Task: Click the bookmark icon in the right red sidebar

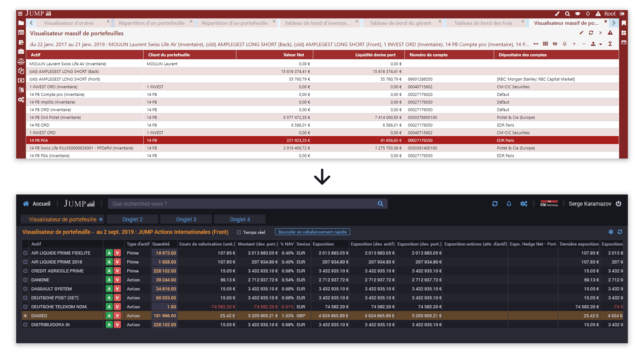Action: tap(624, 23)
